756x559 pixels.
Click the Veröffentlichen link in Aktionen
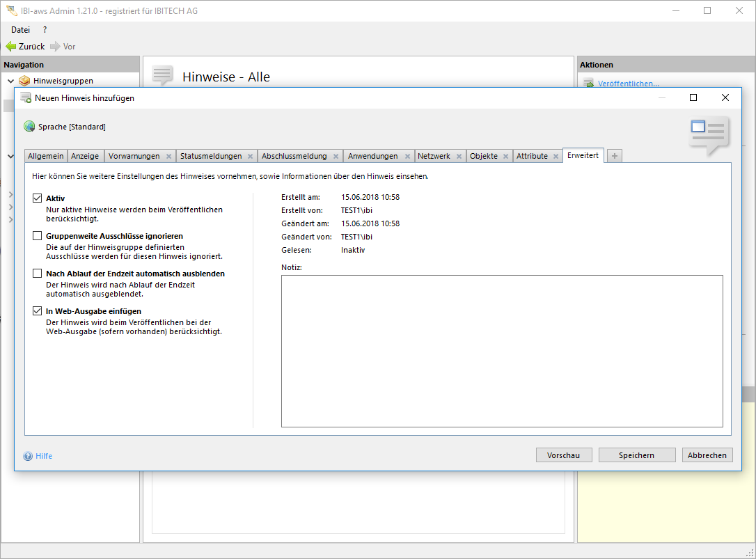point(628,84)
